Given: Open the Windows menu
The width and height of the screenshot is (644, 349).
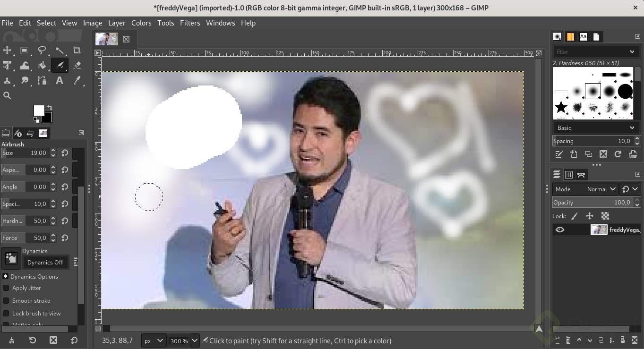Looking at the screenshot, I should click(221, 23).
